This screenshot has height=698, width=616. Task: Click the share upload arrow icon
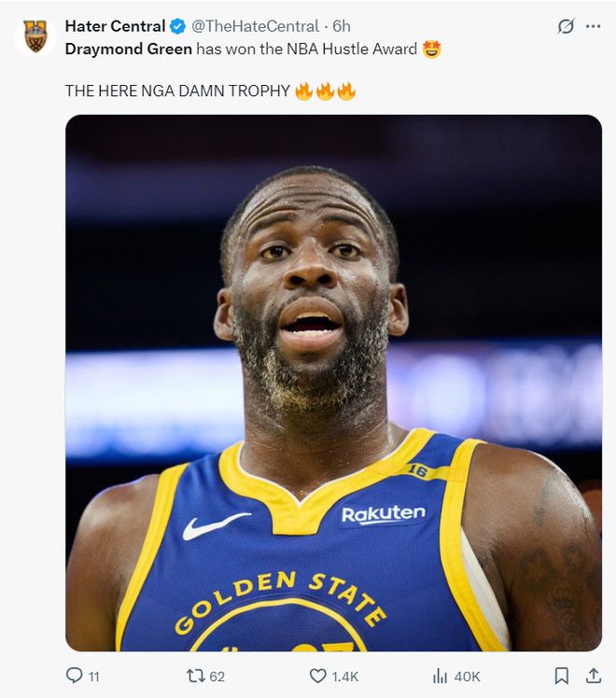click(x=593, y=676)
